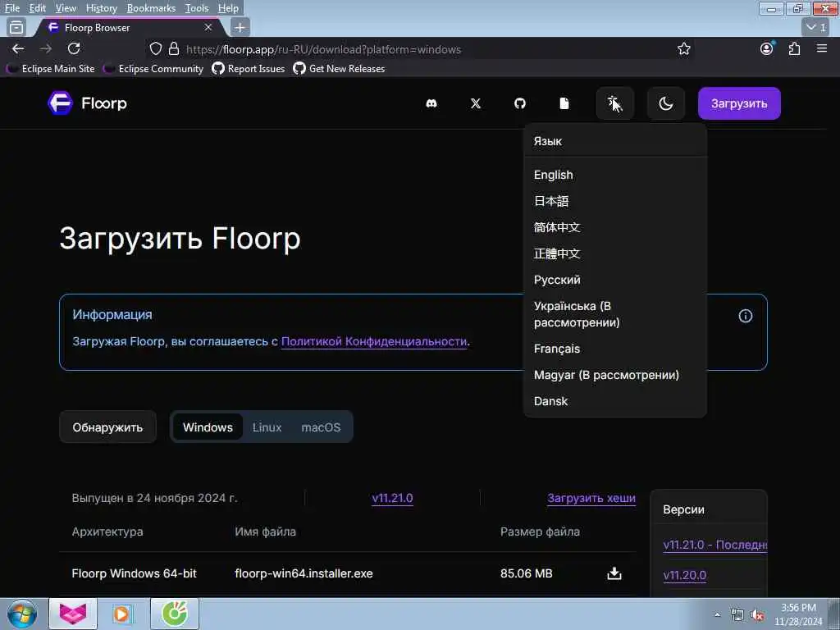Select Français language option
Viewport: 840px width, 630px height.
point(557,349)
